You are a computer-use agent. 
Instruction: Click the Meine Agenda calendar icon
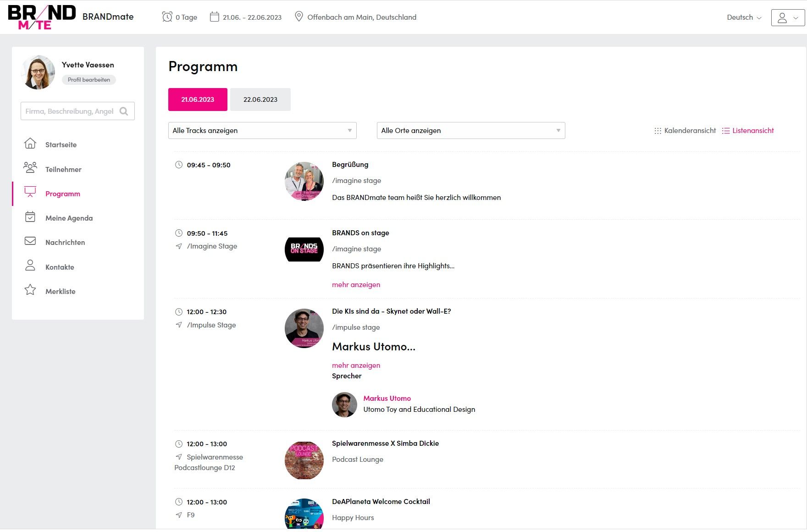30,217
